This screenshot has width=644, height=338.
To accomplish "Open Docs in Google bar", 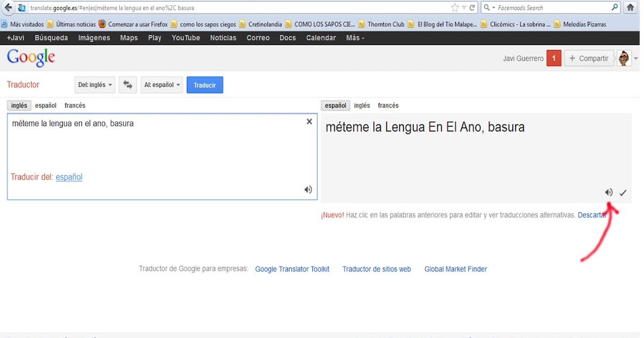I will (288, 38).
